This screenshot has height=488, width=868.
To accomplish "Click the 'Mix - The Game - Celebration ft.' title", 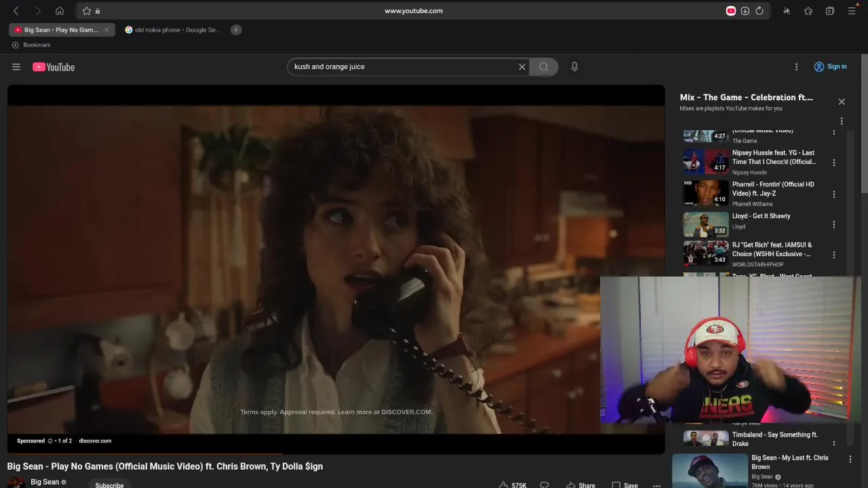I will (746, 98).
